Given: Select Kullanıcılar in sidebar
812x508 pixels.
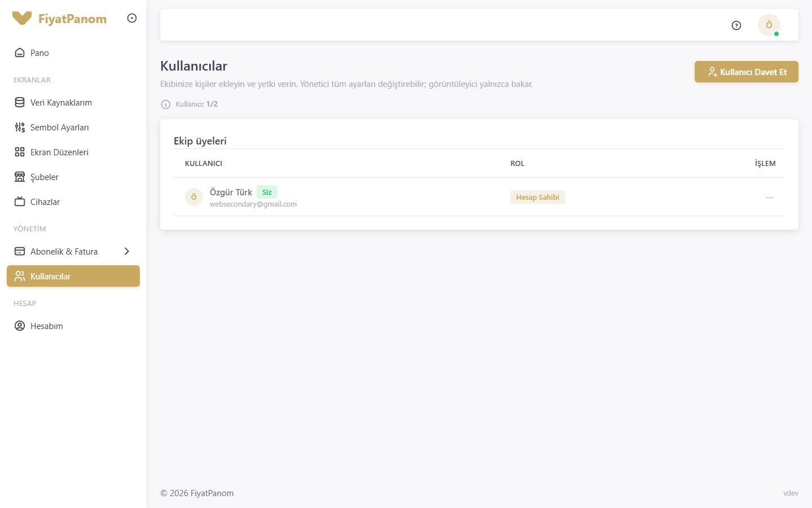Looking at the screenshot, I should pos(73,276).
